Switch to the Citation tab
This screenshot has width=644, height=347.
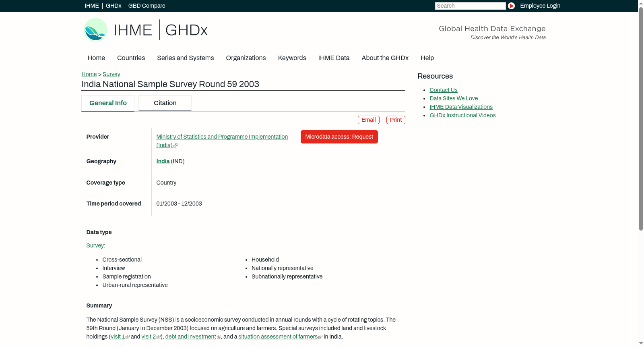165,103
